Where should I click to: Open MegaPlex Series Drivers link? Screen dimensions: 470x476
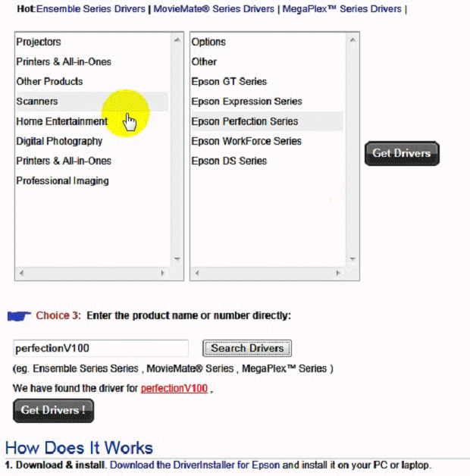tap(342, 9)
